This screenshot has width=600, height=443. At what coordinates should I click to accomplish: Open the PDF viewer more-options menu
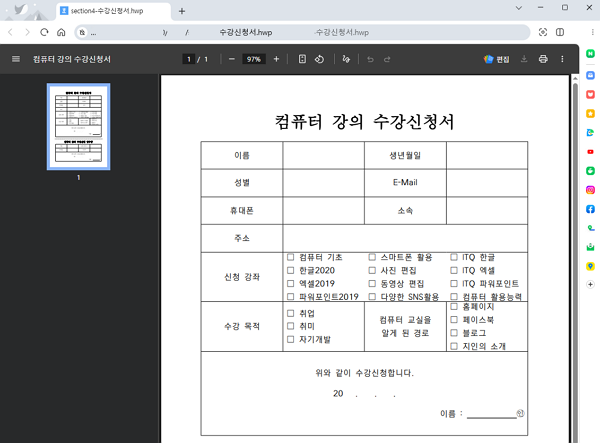point(562,59)
